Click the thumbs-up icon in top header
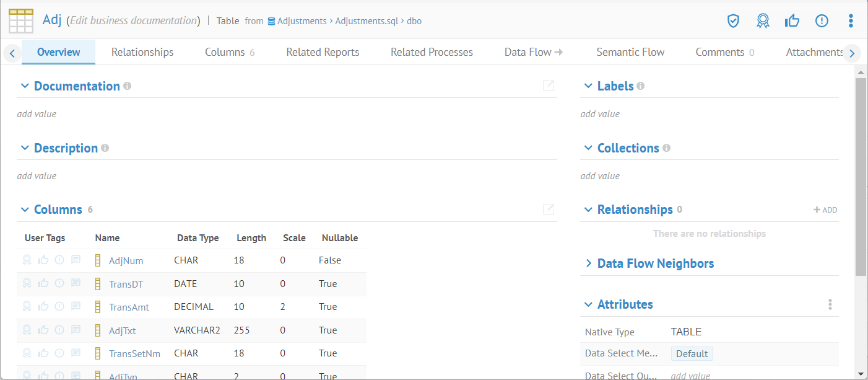This screenshot has height=380, width=868. [792, 21]
